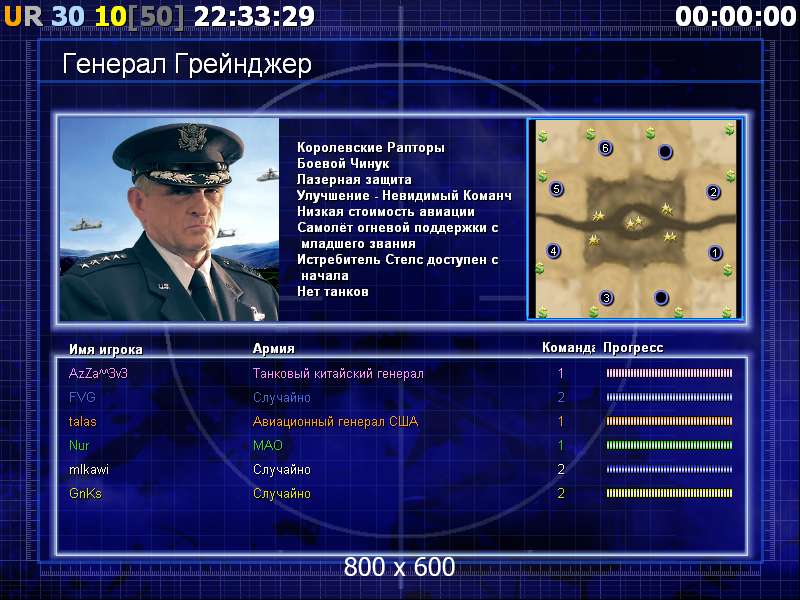
Task: Select player name Nur
Action: (79, 445)
